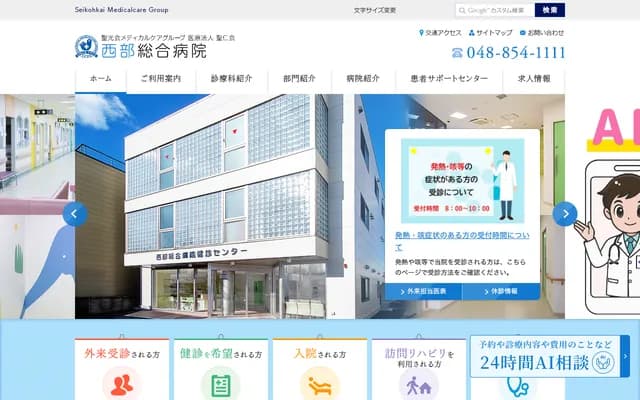Screen dimensions: 640x400
Task: Open the 部門紹介 menu
Action: click(x=300, y=79)
